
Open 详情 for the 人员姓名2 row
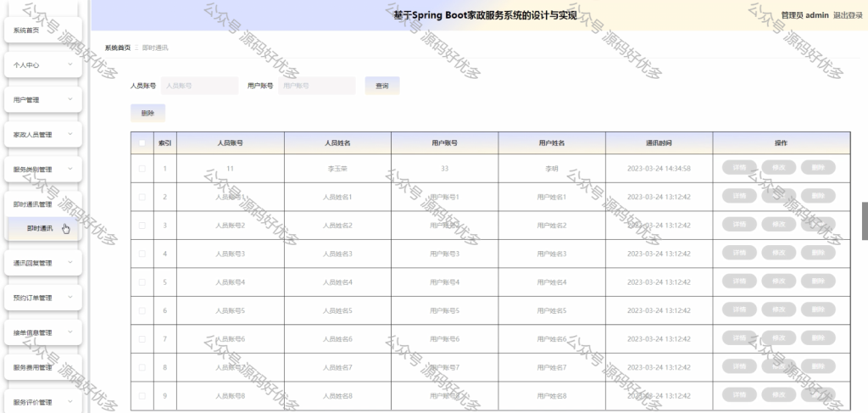pos(739,224)
